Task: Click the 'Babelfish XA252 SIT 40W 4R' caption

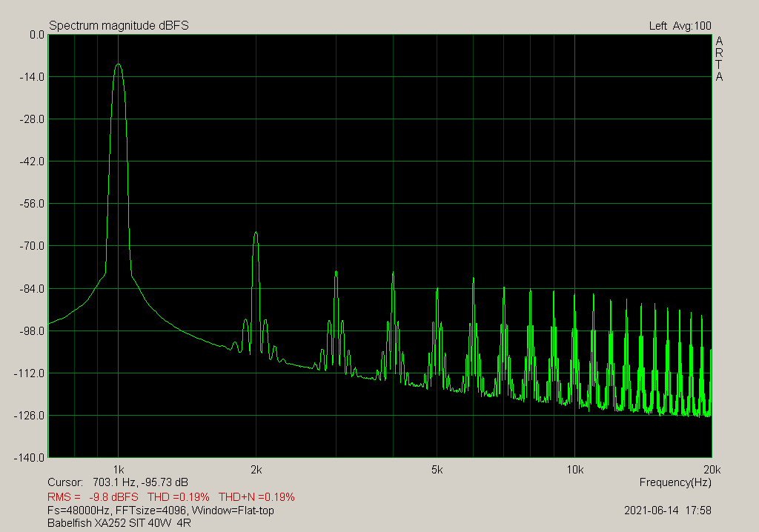Action: click(x=119, y=523)
